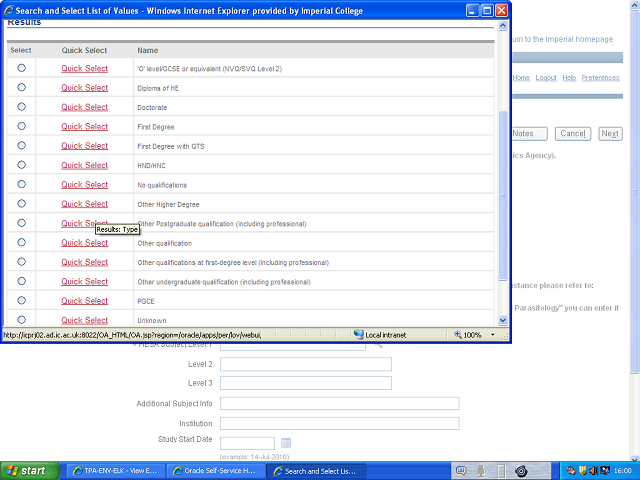640x480 pixels.
Task: Choose the radio button for PGCE
Action: pos(22,301)
